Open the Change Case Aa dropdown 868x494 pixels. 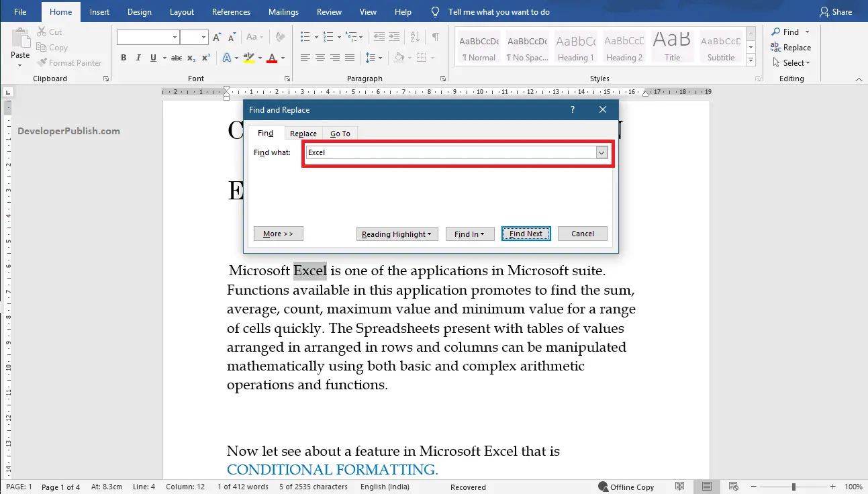pyautogui.click(x=255, y=37)
